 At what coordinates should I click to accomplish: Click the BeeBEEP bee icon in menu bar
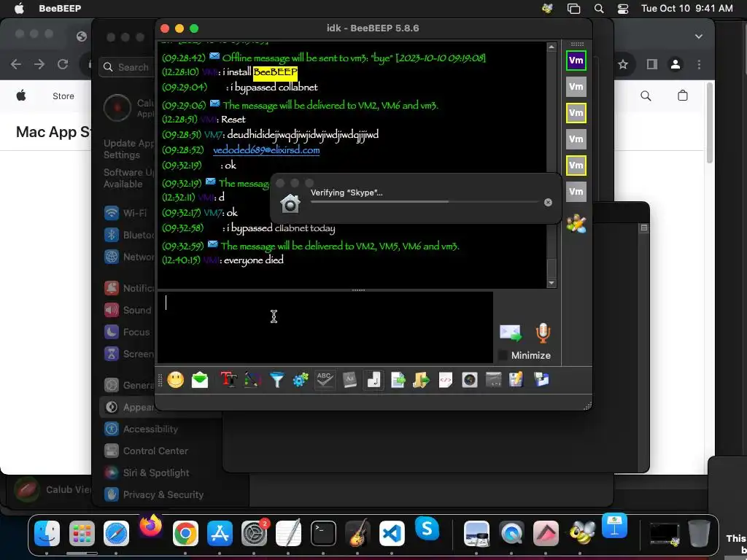tap(547, 8)
